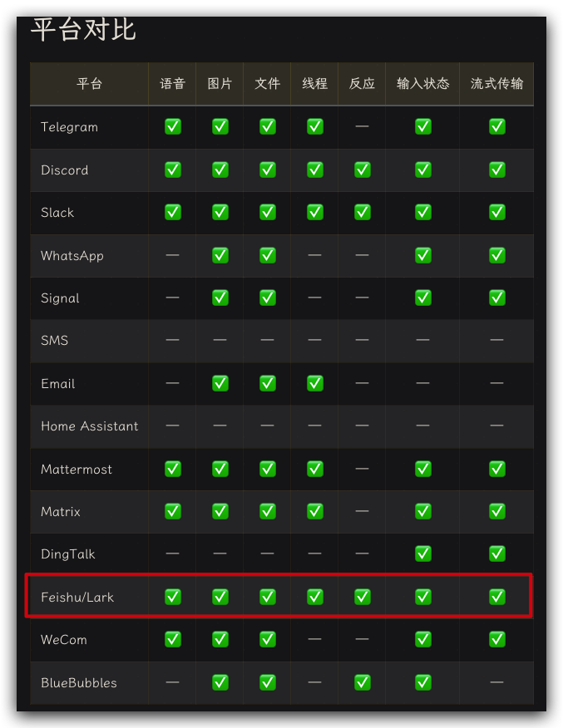Click the 语音 column header
The width and height of the screenshot is (563, 728).
tap(172, 84)
